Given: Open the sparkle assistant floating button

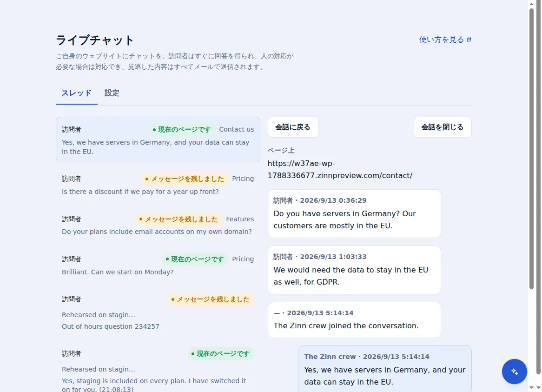Looking at the screenshot, I should point(514,371).
